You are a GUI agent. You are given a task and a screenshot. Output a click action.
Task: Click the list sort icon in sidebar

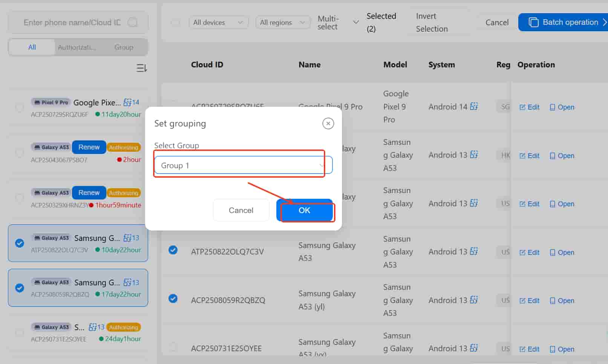pyautogui.click(x=141, y=68)
